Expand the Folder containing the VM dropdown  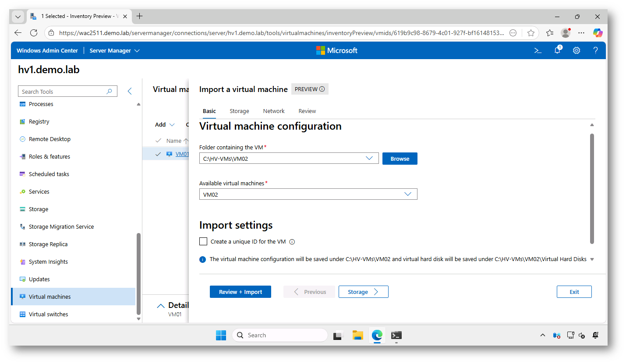(x=369, y=159)
